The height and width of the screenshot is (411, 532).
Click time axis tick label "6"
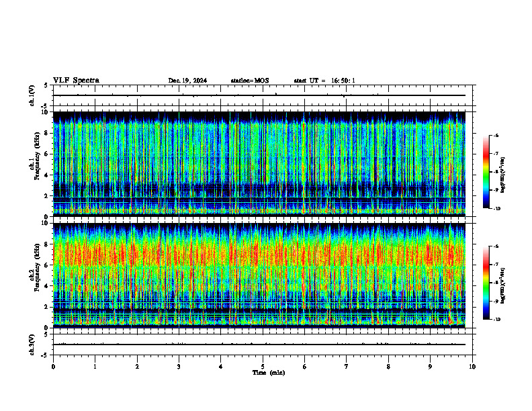pos(305,367)
